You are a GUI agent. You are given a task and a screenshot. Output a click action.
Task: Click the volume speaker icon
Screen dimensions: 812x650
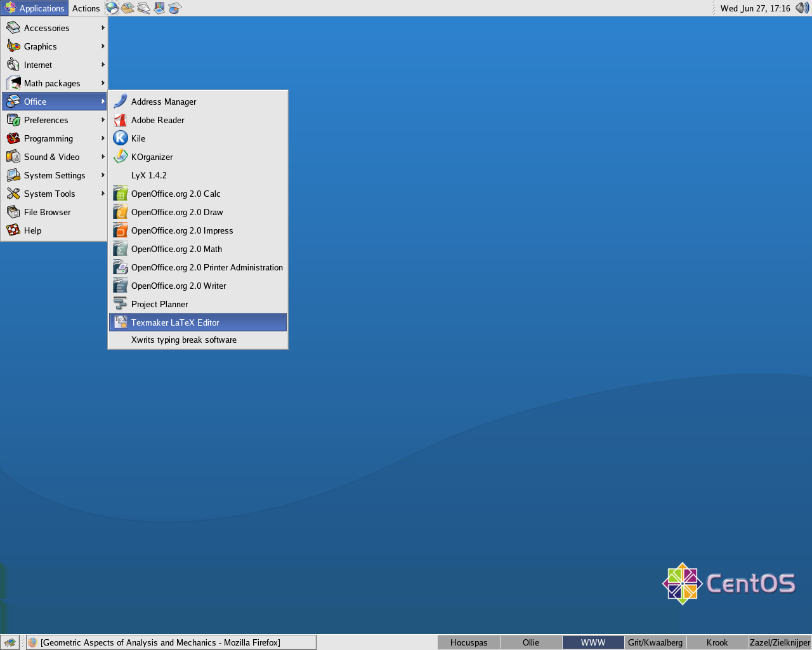(x=802, y=8)
